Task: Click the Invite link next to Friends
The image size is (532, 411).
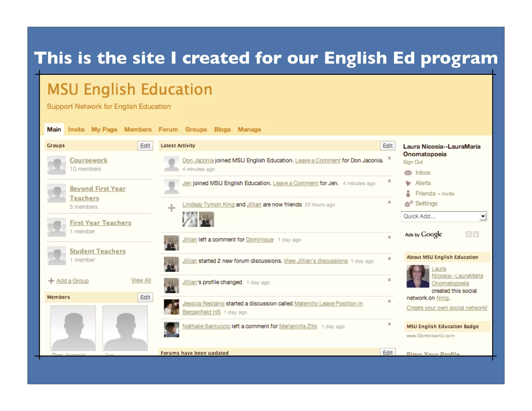Action: 448,194
